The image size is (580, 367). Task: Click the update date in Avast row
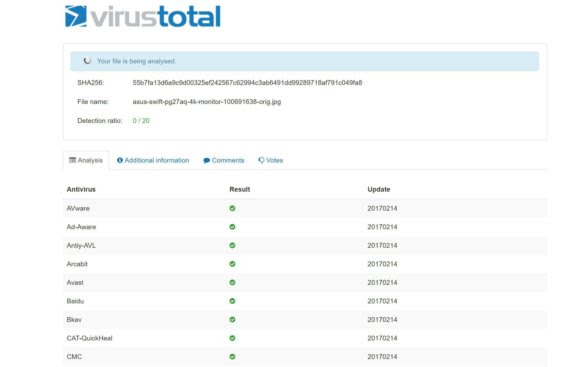[382, 282]
